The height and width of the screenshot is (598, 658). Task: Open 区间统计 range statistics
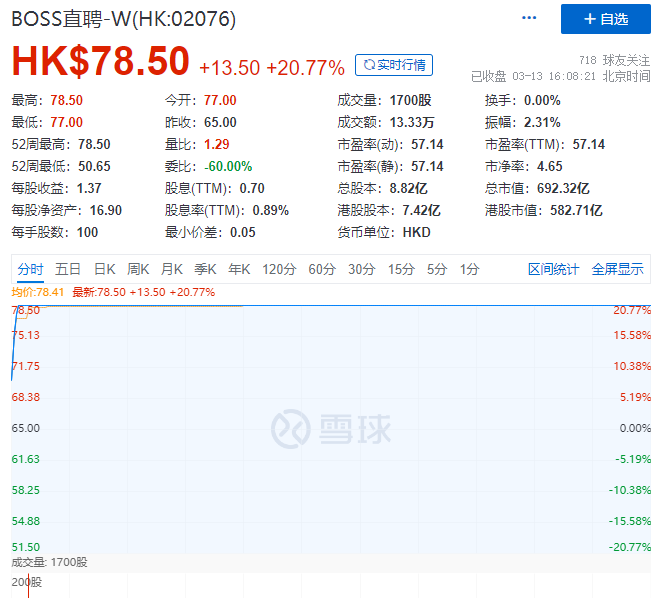pos(553,269)
